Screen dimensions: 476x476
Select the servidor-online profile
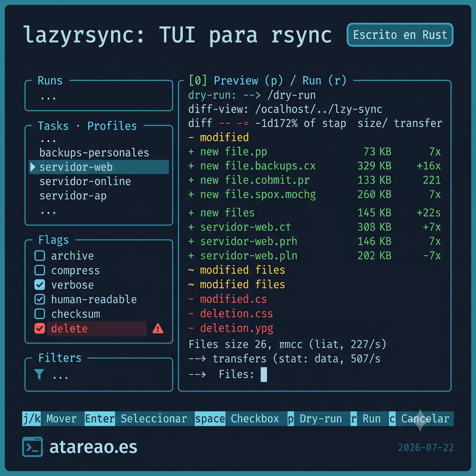pyautogui.click(x=85, y=181)
